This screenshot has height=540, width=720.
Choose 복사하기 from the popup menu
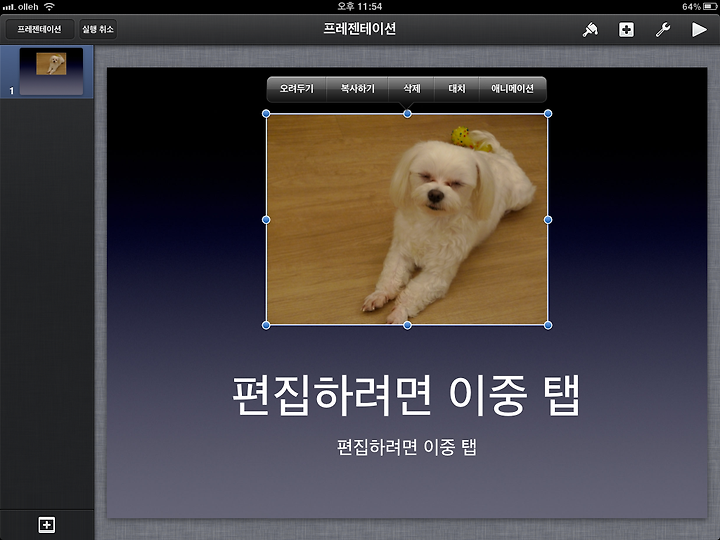tap(357, 89)
